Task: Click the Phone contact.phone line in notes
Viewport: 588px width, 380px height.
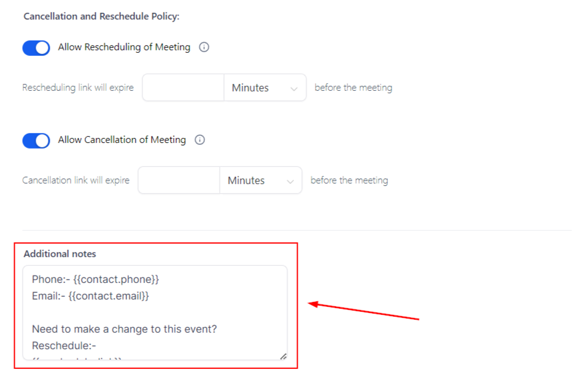Action: point(95,279)
